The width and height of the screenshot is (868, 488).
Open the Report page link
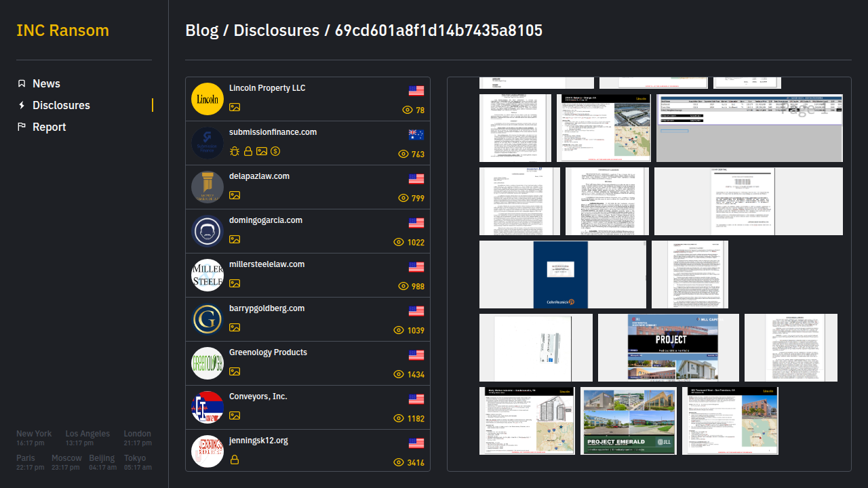pos(49,127)
